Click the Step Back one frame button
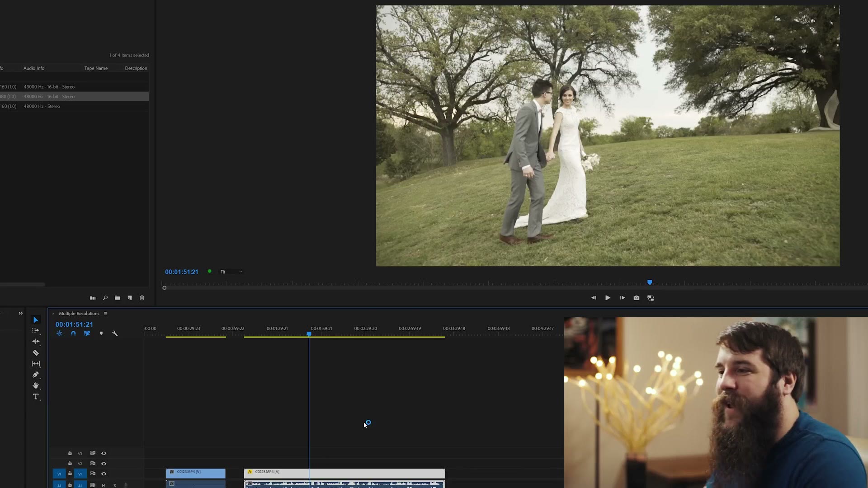The image size is (868, 488). [x=594, y=298]
